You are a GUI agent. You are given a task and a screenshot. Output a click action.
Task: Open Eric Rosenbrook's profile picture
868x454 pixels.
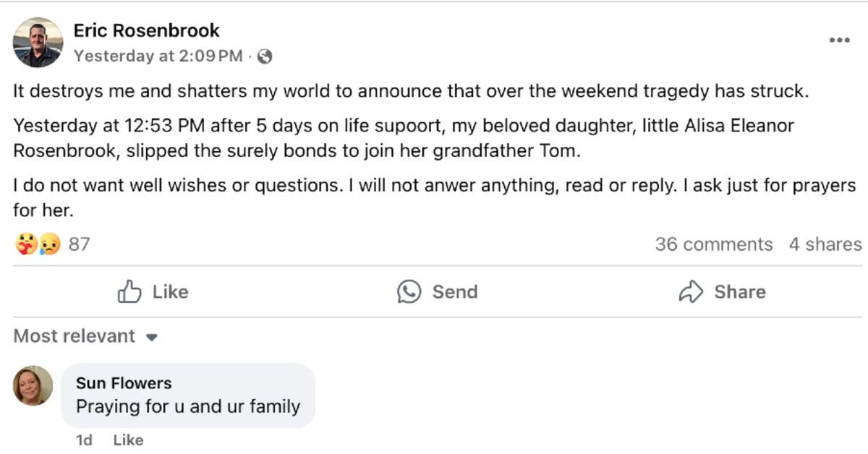[38, 43]
